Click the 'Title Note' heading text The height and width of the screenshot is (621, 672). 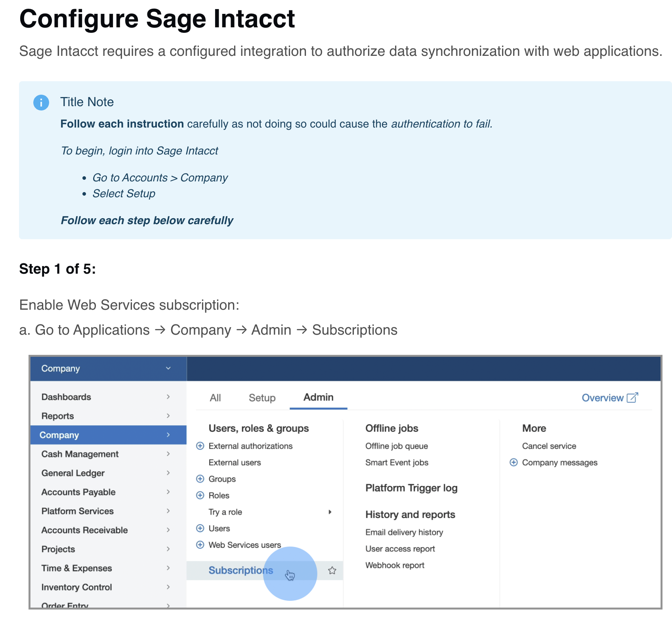(x=87, y=102)
